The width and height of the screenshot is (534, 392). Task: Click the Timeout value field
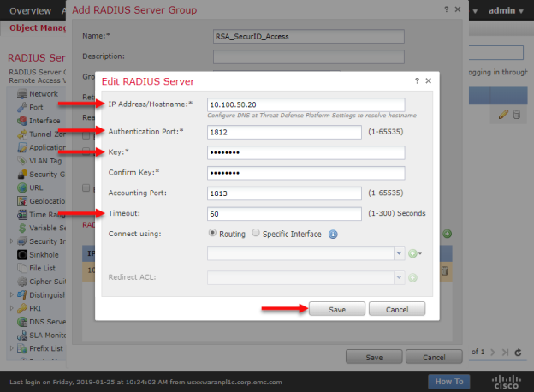coord(284,213)
